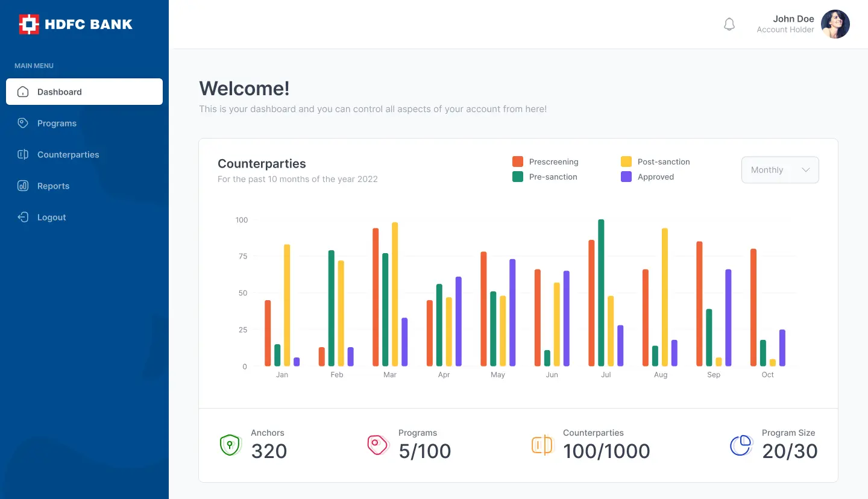The image size is (868, 499).
Task: Open John Doe profile avatar
Action: [x=835, y=24]
